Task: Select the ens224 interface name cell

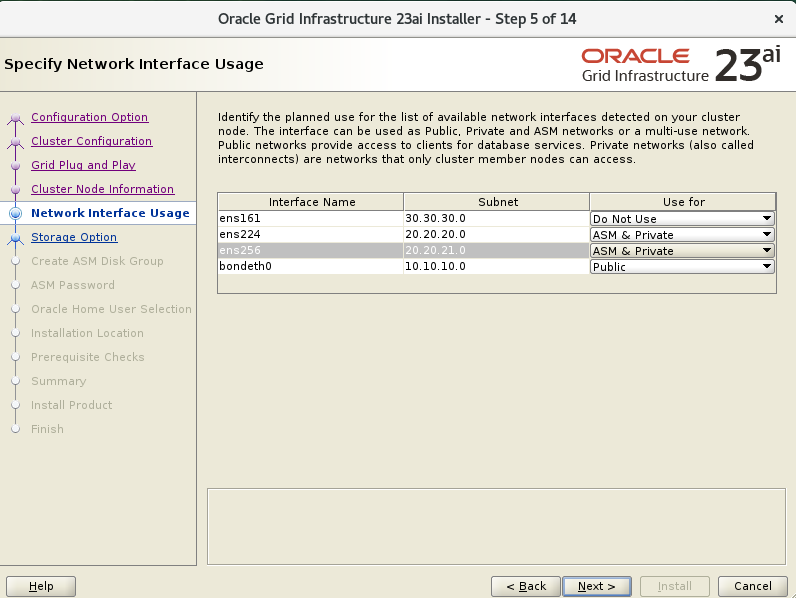Action: [311, 235]
